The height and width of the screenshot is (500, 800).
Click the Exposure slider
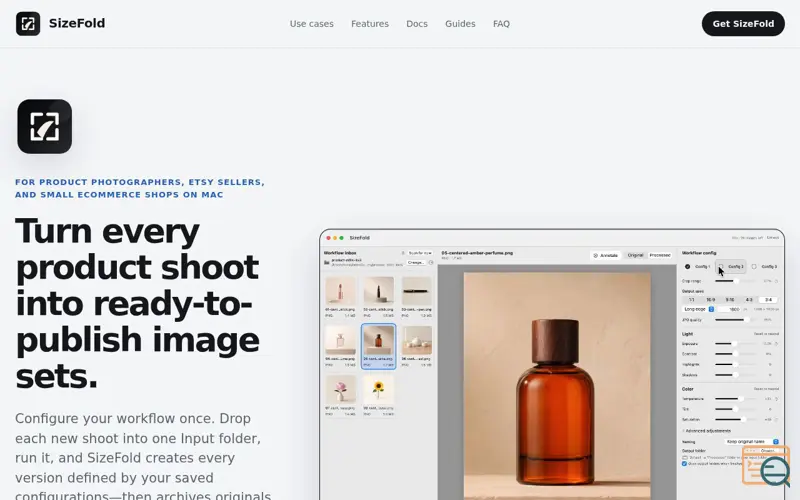point(735,343)
